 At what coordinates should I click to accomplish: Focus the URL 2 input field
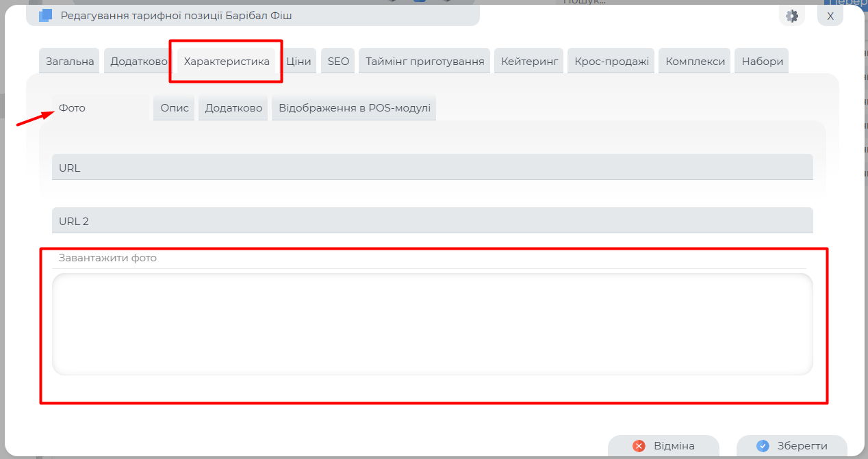click(x=432, y=221)
